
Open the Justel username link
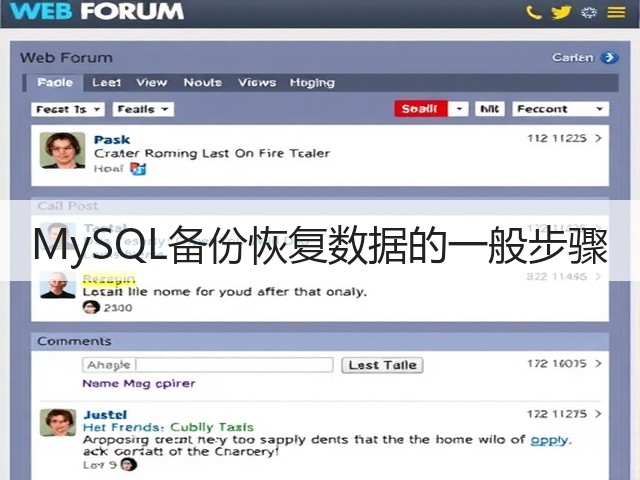click(x=105, y=415)
